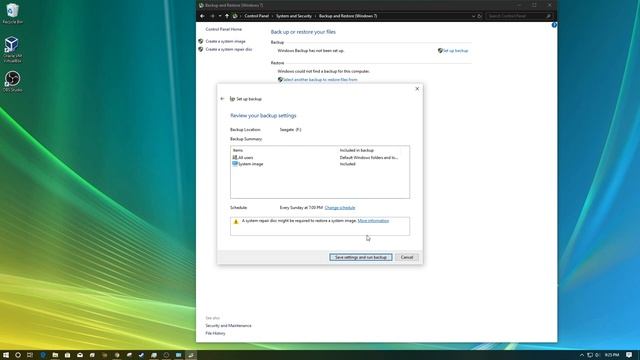
Task: Click the forward arrow in Control Panel navigation
Action: (x=212, y=16)
